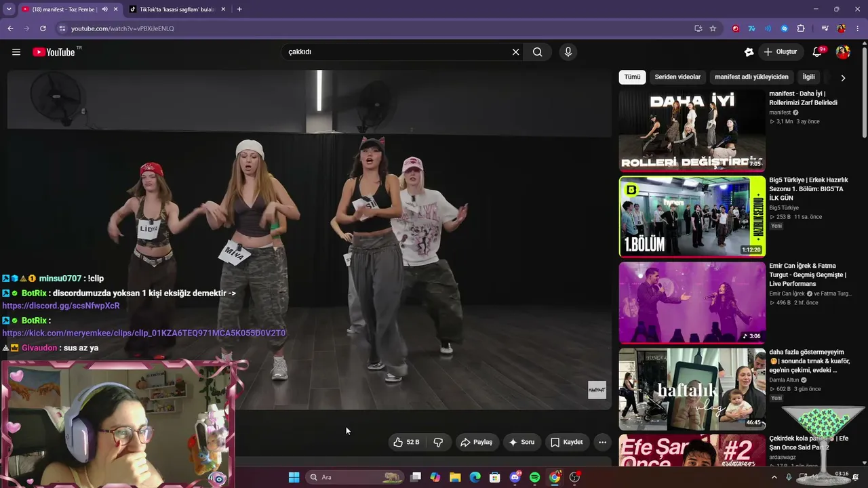Open the kick.com clip link in chat
The height and width of the screenshot is (488, 868).
pos(144,333)
